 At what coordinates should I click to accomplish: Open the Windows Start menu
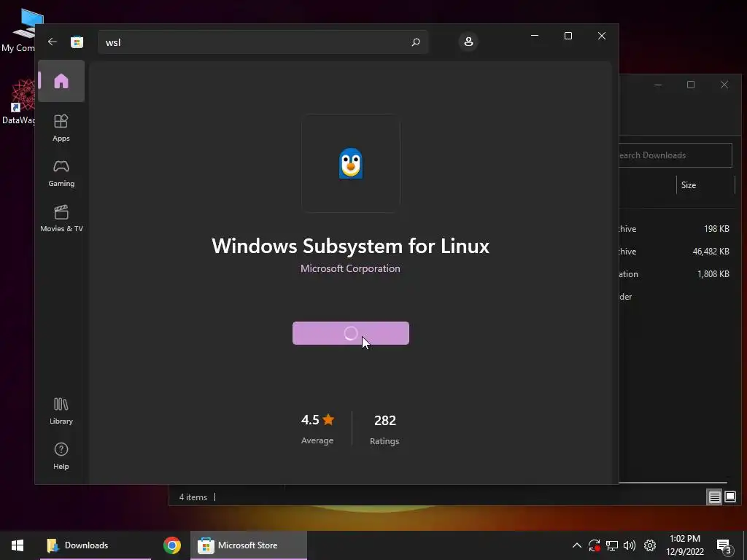pyautogui.click(x=18, y=545)
